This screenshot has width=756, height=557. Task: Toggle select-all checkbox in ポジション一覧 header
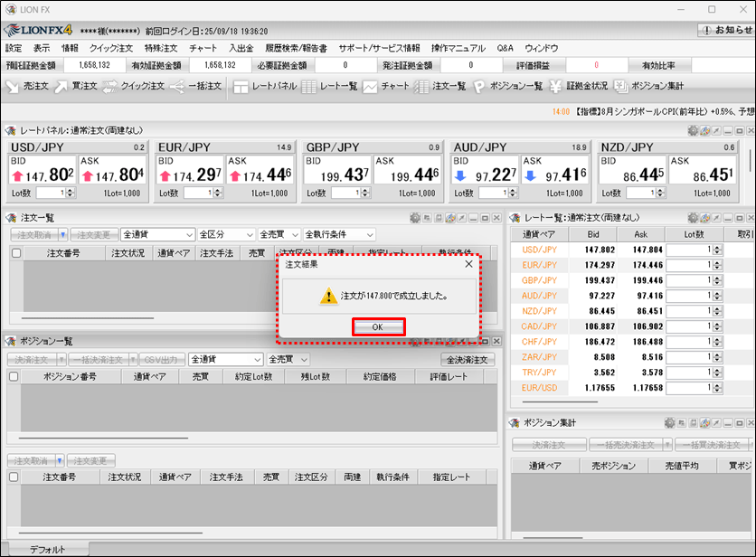[14, 376]
